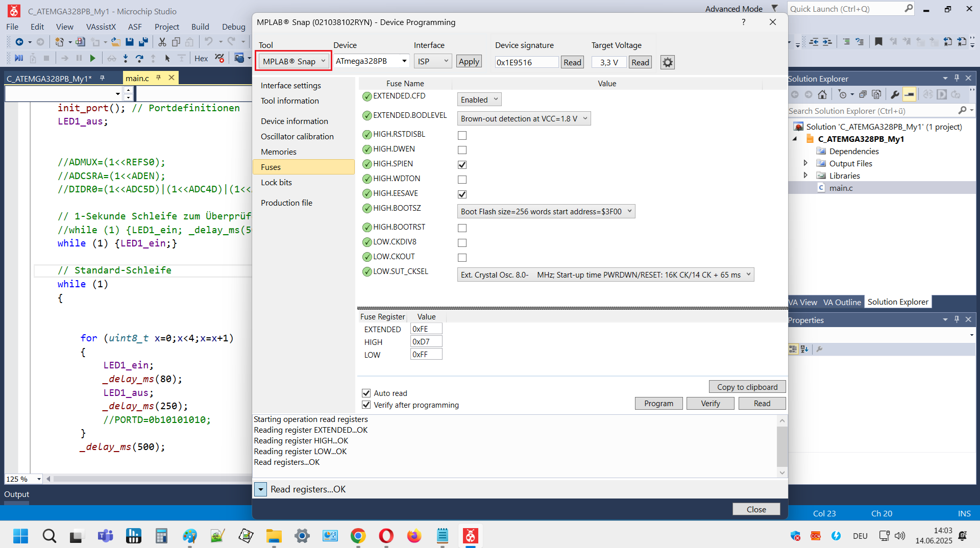Disable the Auto read checkbox

(x=366, y=393)
